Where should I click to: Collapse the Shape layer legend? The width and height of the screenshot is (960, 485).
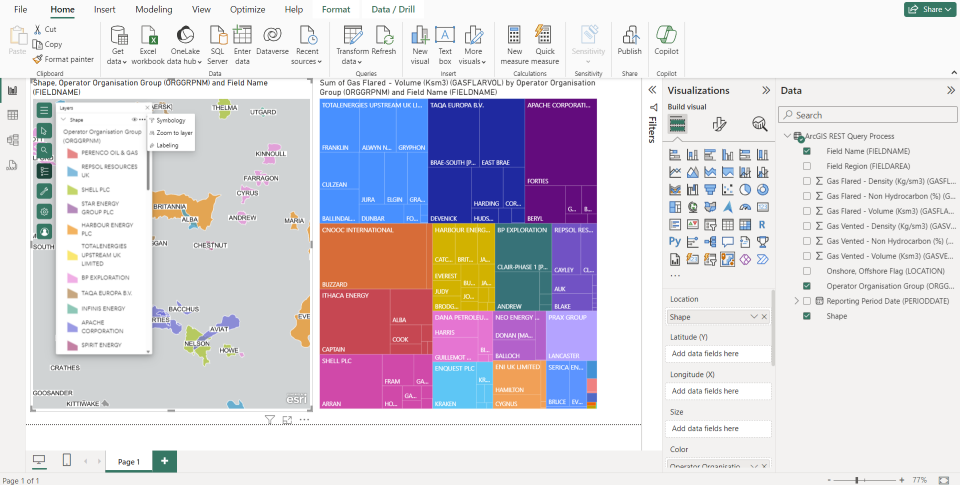(63, 120)
